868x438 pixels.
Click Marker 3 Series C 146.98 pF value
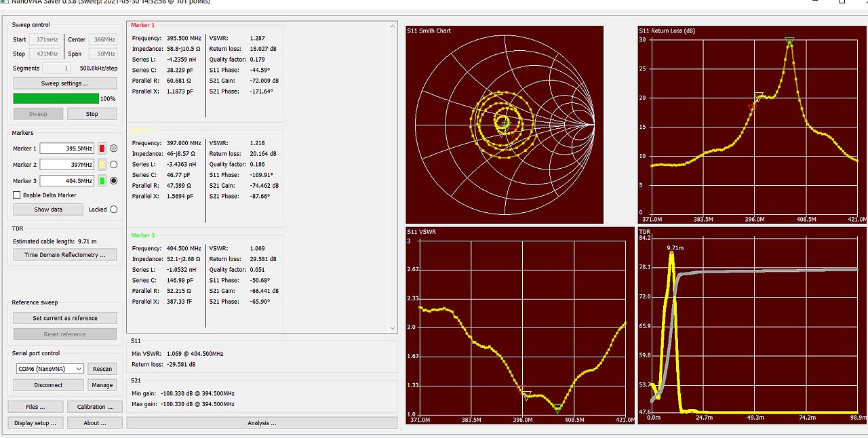180,280
